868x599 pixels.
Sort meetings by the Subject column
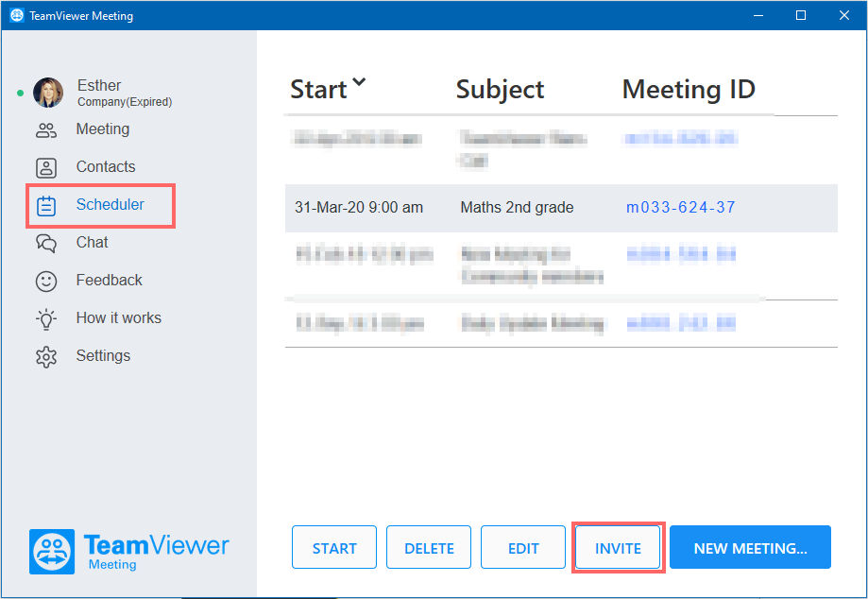point(500,89)
